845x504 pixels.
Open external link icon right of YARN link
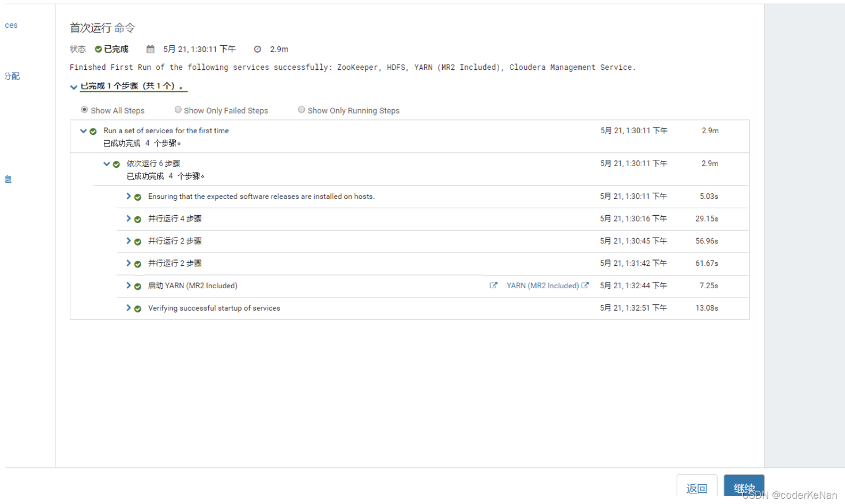coord(585,285)
